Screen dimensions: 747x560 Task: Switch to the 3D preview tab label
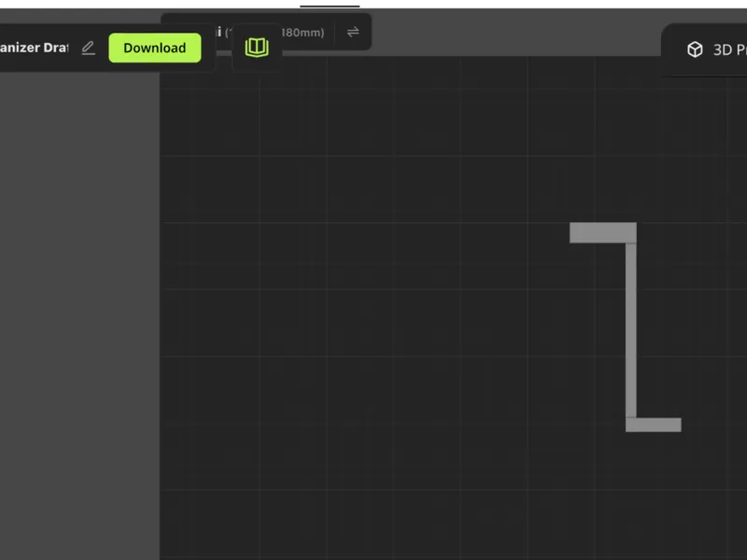[729, 49]
